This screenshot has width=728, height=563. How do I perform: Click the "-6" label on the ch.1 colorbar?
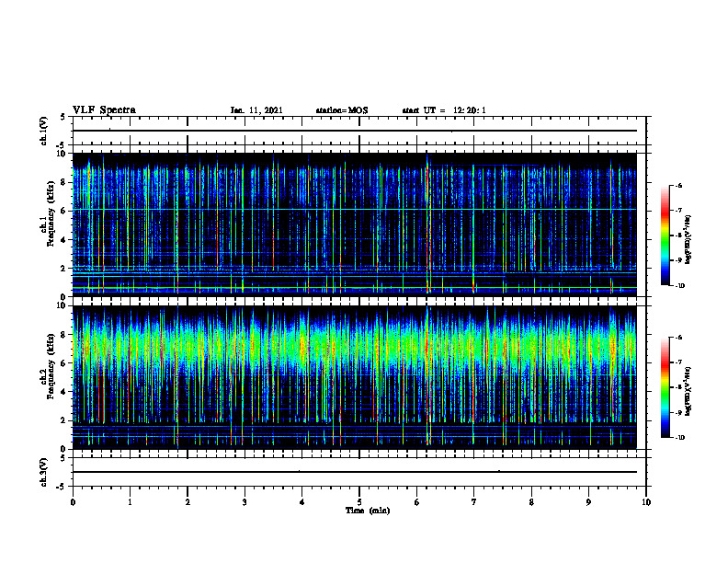678,185
